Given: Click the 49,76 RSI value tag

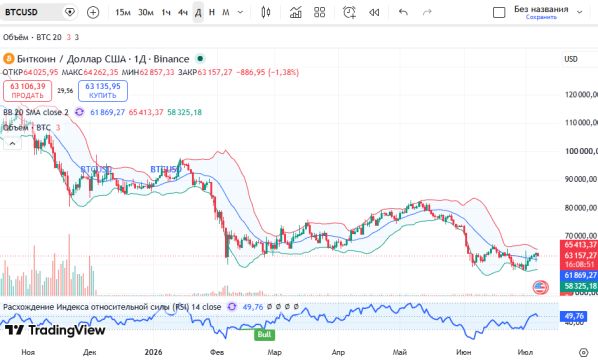Looking at the screenshot, I should 574,316.
